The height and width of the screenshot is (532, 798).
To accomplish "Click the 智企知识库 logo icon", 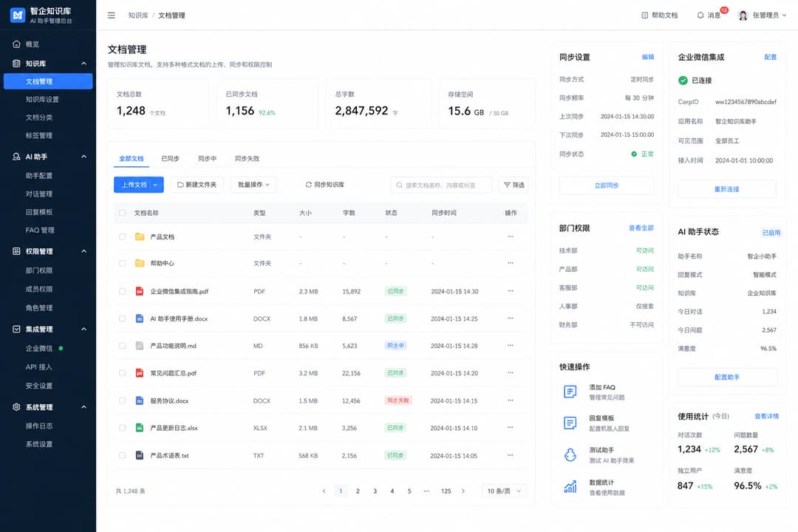I will click(17, 16).
